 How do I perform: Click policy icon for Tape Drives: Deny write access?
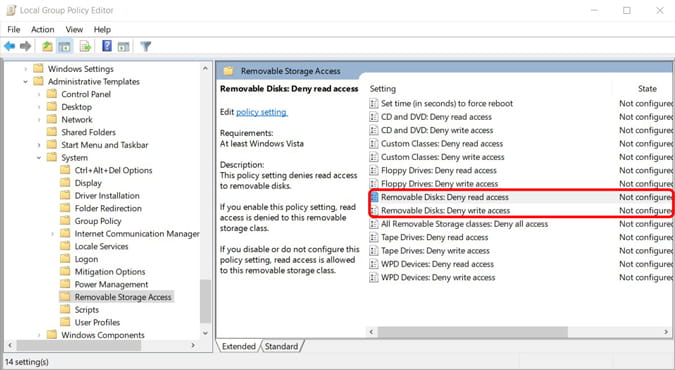[374, 251]
